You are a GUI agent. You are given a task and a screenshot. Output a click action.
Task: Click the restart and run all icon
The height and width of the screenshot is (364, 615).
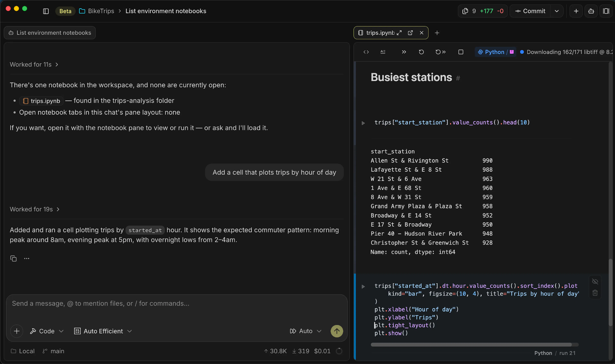pyautogui.click(x=440, y=52)
